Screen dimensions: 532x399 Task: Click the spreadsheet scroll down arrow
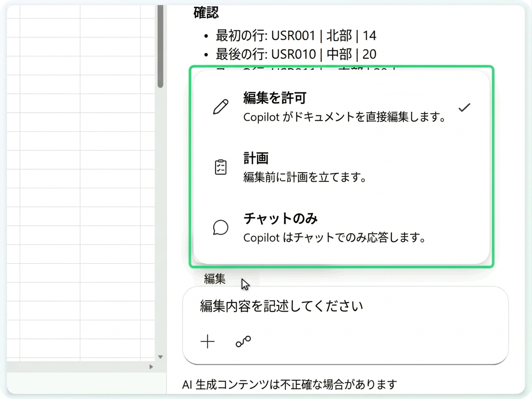tap(160, 357)
